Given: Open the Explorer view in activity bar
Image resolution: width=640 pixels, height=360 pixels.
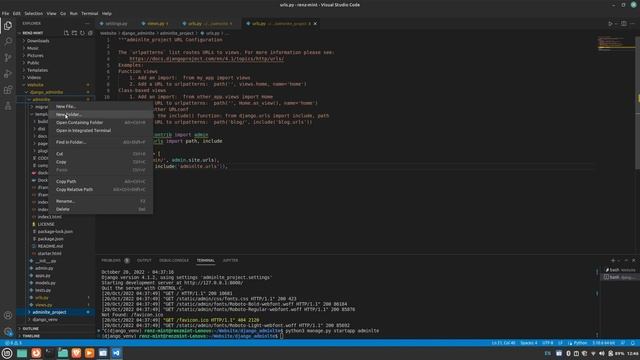Looking at the screenshot, I should 8,26.
